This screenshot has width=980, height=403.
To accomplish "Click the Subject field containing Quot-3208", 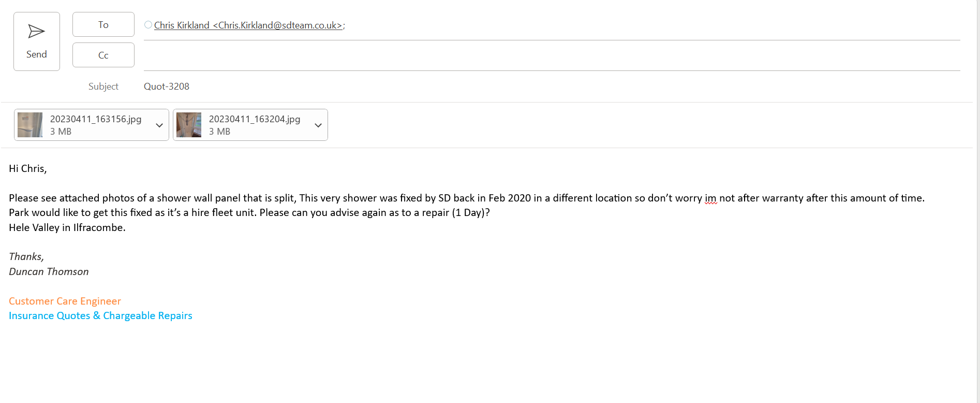I will point(167,87).
